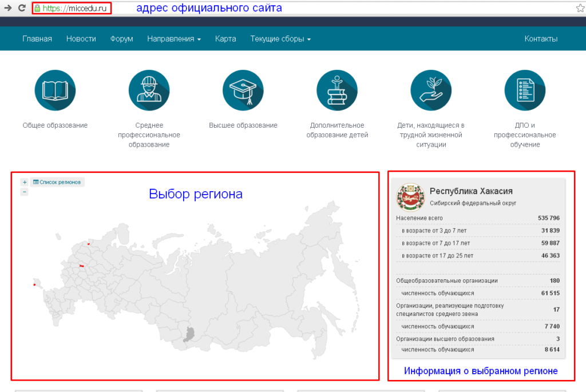Expand the Направления dropdown menu
Viewport: 586px width, 392px height.
coord(174,39)
